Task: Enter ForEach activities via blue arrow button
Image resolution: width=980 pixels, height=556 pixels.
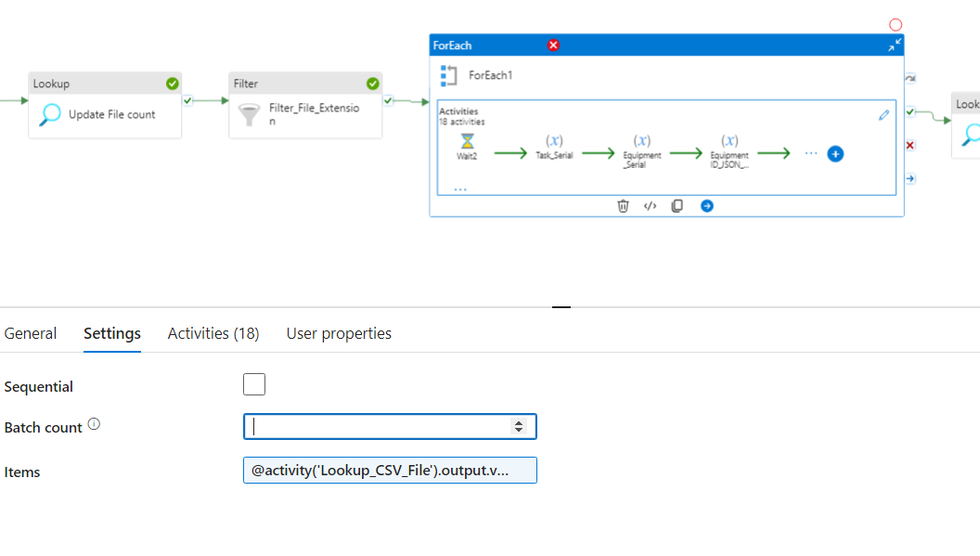Action: coord(707,205)
